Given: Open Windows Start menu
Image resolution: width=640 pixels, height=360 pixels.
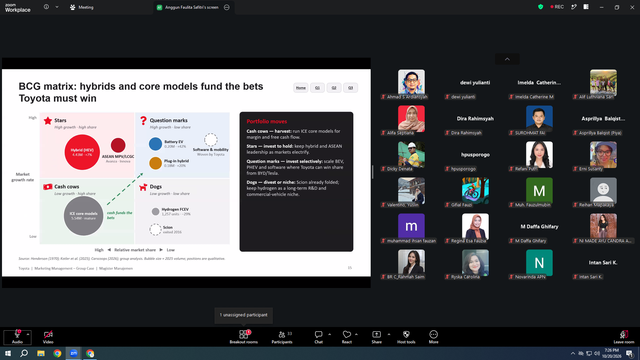Looking at the screenshot, I should 8,353.
